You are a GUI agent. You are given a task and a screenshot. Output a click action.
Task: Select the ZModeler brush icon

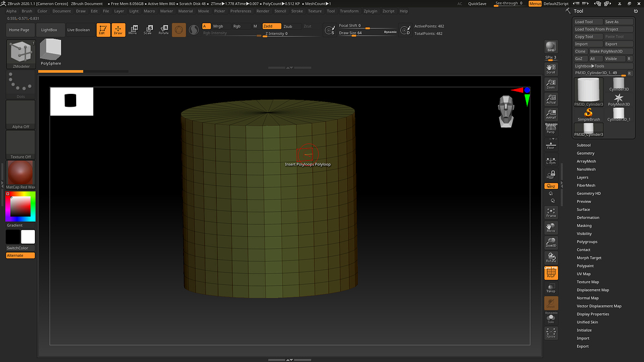[20, 54]
